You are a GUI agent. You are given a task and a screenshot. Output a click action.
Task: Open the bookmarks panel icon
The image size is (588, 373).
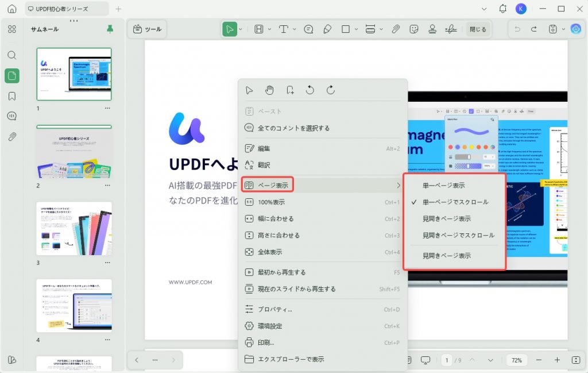pyautogui.click(x=12, y=96)
